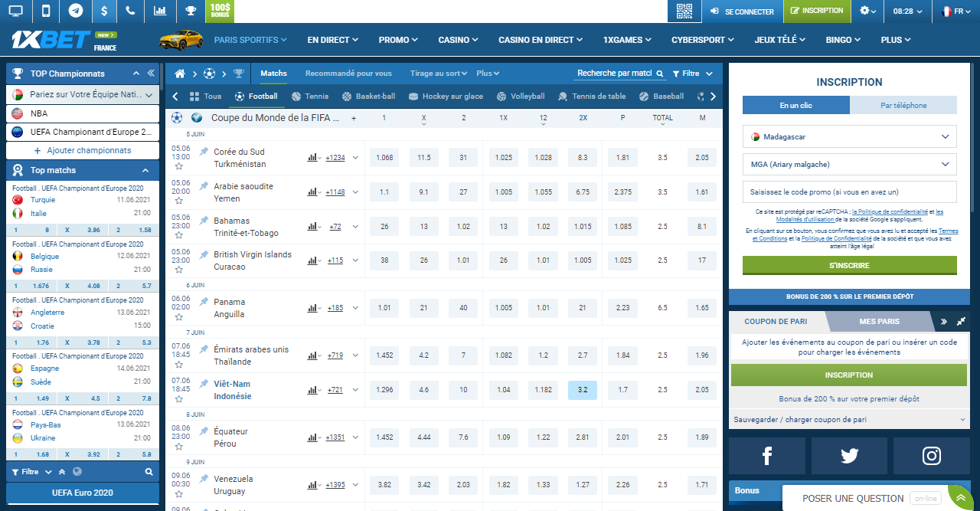Open NBA in top championships
The width and height of the screenshot is (980, 511).
(83, 113)
